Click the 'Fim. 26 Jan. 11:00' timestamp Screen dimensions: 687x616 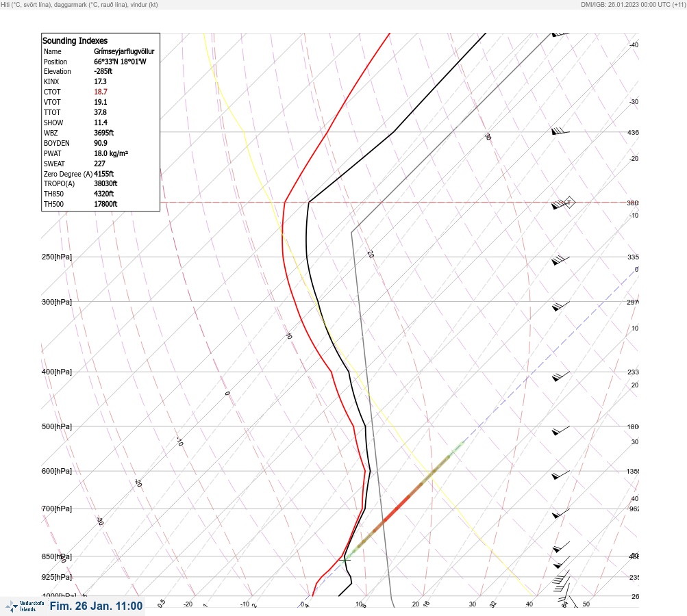pyautogui.click(x=96, y=606)
